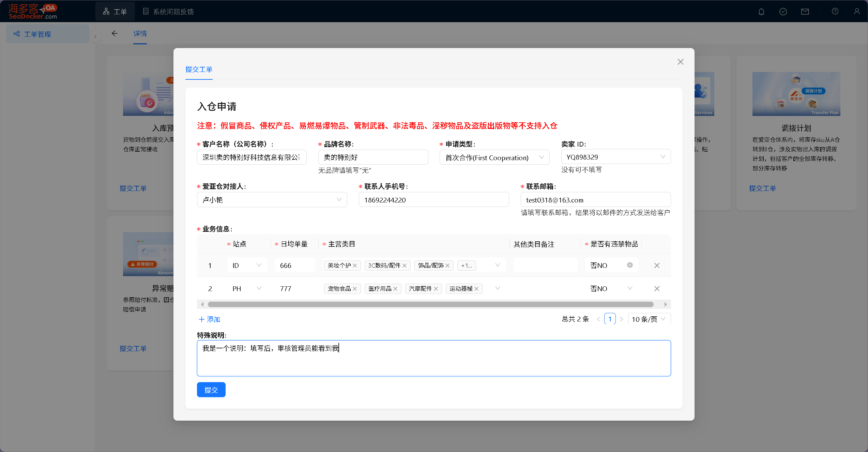Clear the 否NO selection in row 1
The image size is (868, 452).
[x=630, y=265]
